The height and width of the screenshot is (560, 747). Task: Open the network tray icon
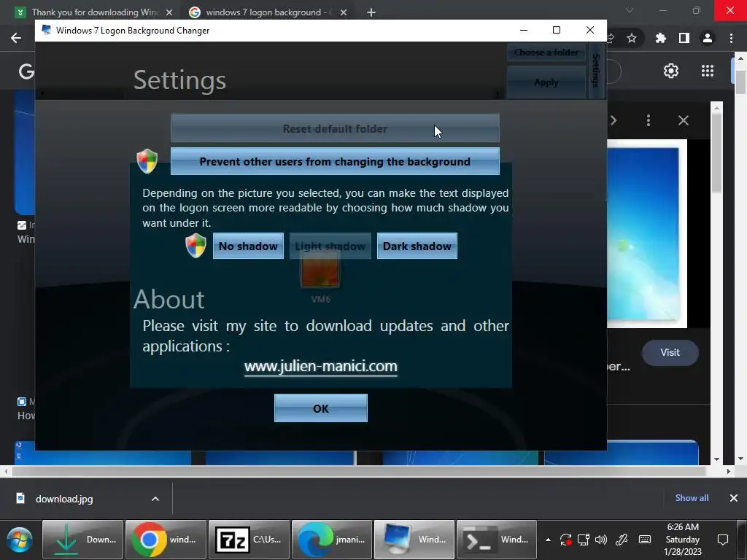click(x=584, y=540)
